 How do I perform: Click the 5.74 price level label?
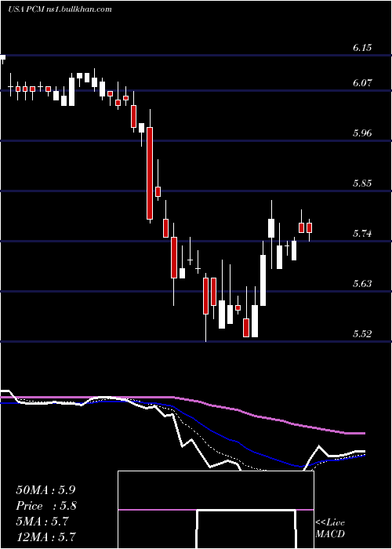point(362,233)
